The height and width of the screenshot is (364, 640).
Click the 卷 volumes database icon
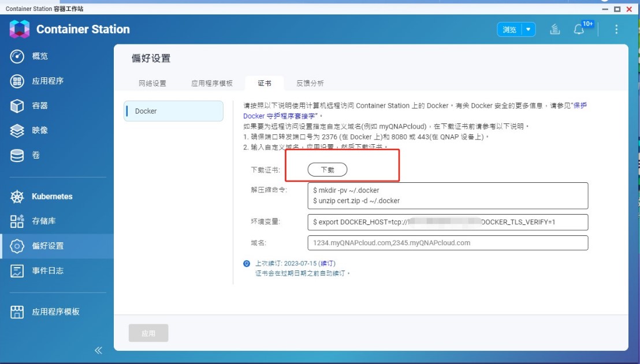pyautogui.click(x=17, y=156)
